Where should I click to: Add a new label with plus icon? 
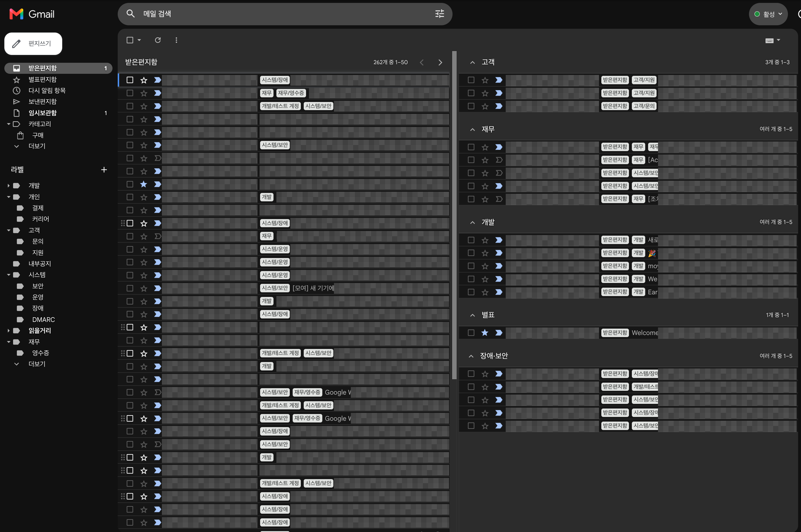(x=104, y=170)
